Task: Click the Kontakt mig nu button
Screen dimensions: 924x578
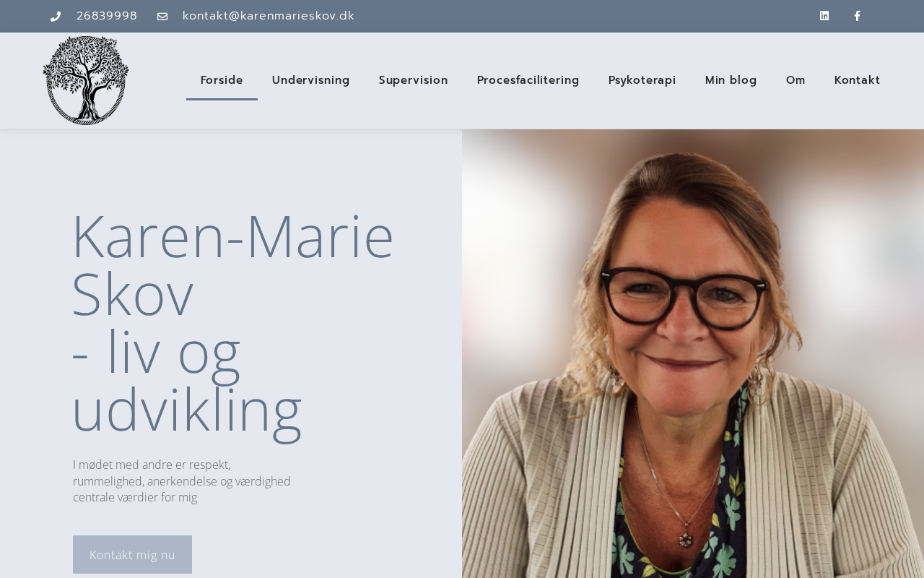Action: [133, 554]
